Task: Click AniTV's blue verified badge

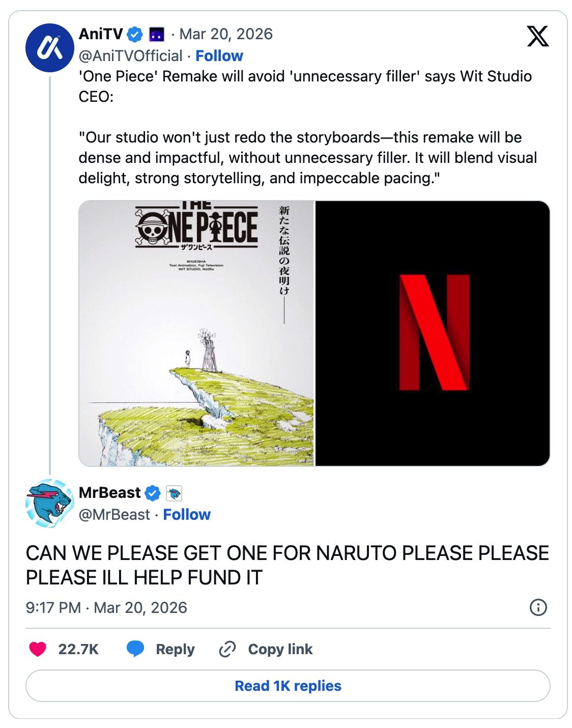Action: [135, 35]
